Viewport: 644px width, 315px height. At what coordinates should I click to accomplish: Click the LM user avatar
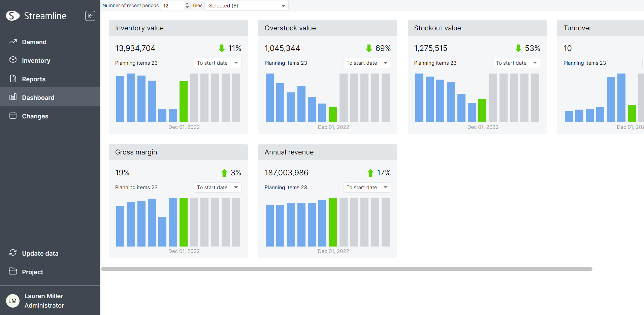(13, 301)
